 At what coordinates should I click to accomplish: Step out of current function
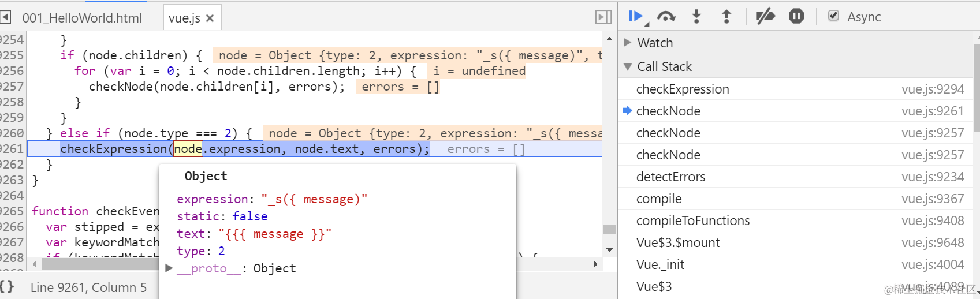click(726, 17)
